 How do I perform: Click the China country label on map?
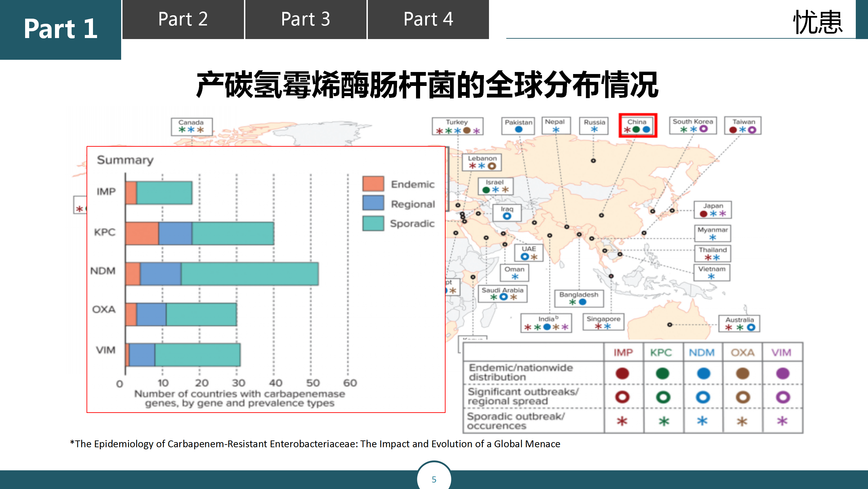click(x=638, y=125)
